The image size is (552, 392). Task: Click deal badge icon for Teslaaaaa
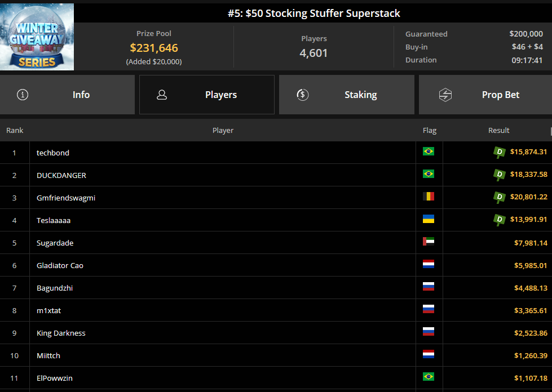(499, 220)
